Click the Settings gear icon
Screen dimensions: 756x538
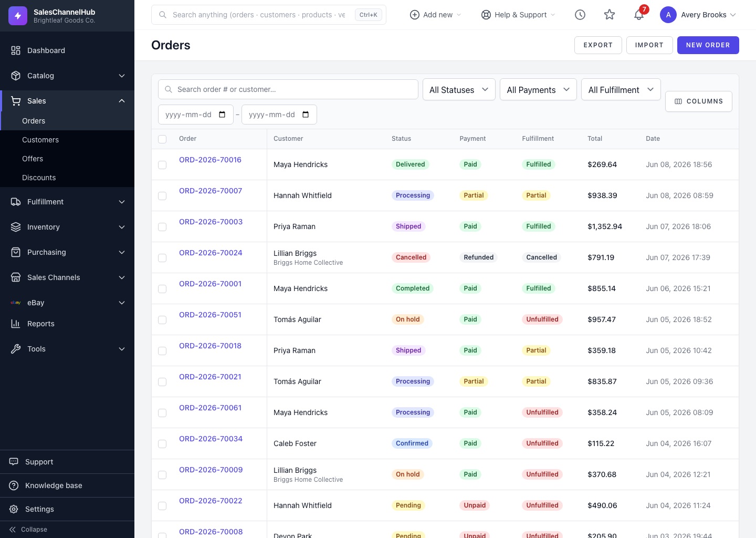(14, 509)
